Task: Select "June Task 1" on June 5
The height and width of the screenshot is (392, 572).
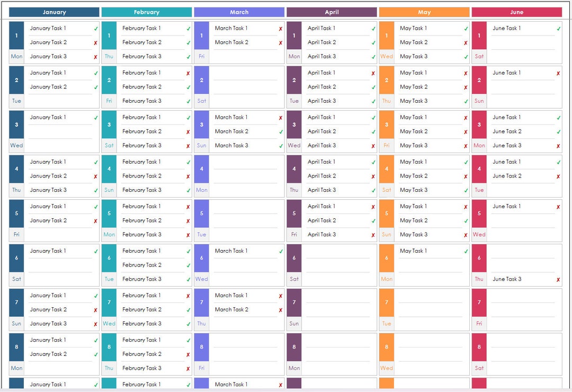Action: [507, 206]
